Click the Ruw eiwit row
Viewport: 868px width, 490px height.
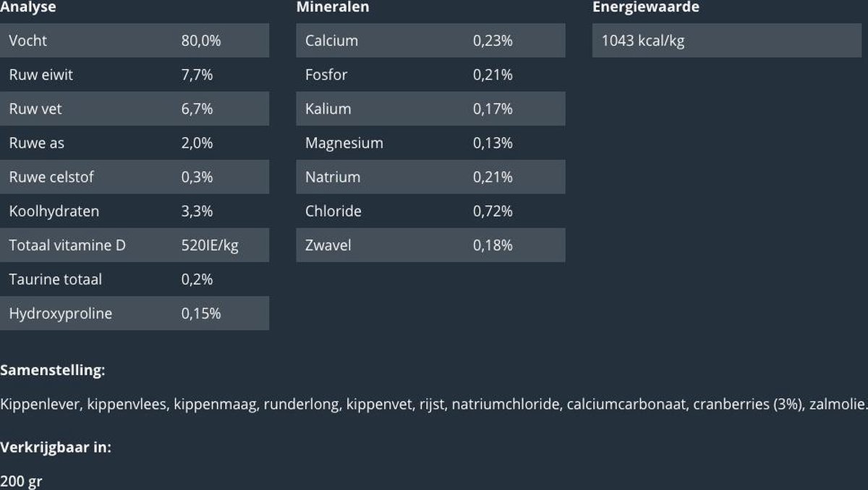click(x=134, y=75)
